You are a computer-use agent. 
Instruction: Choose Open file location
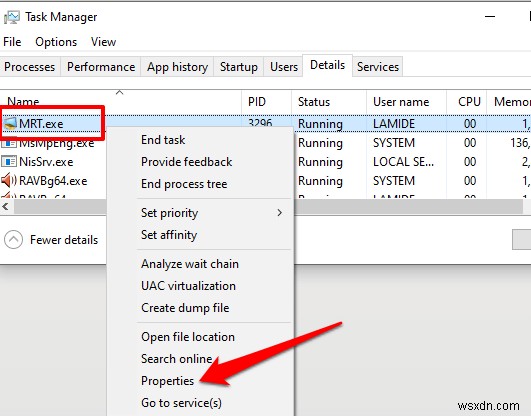click(x=200, y=337)
